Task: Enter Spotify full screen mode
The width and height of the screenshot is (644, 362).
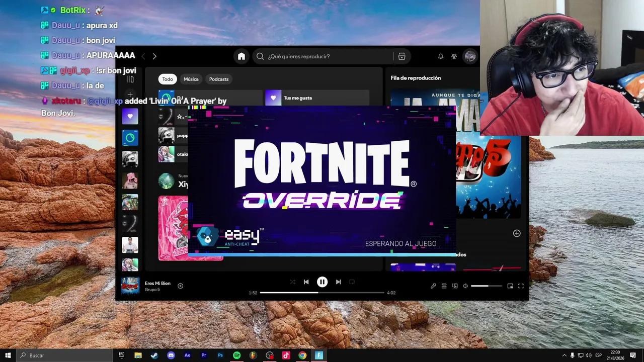Action: tap(521, 286)
